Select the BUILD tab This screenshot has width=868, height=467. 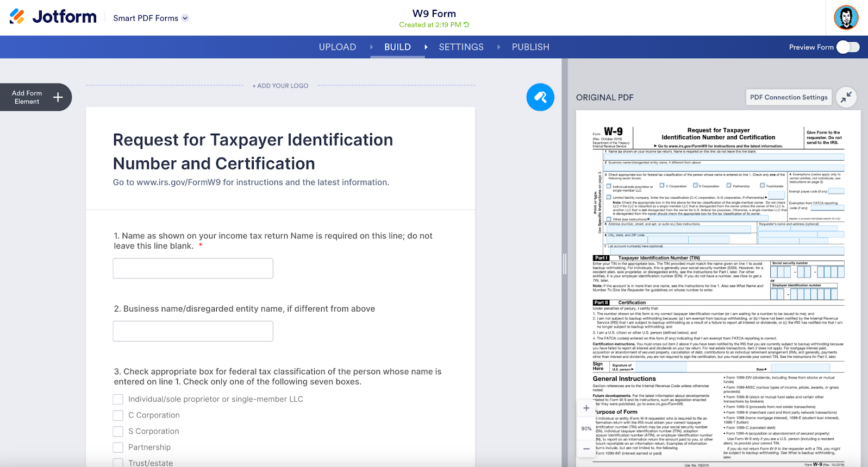coord(397,47)
